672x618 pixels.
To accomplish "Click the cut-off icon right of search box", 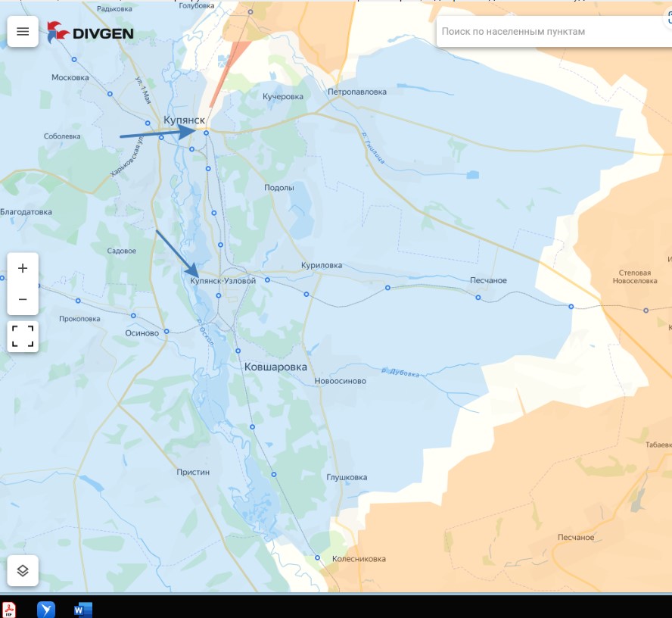I will (668, 21).
